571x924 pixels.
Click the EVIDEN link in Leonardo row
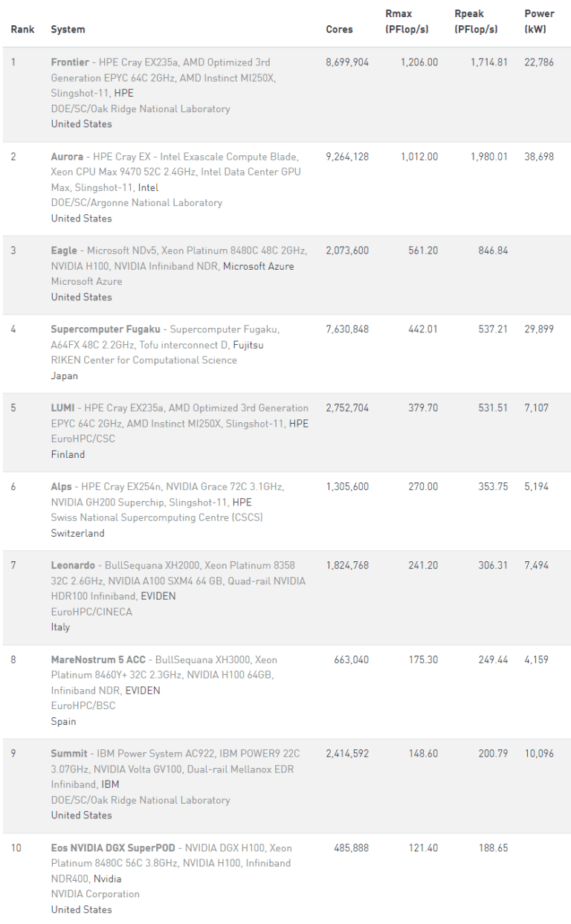click(x=158, y=596)
